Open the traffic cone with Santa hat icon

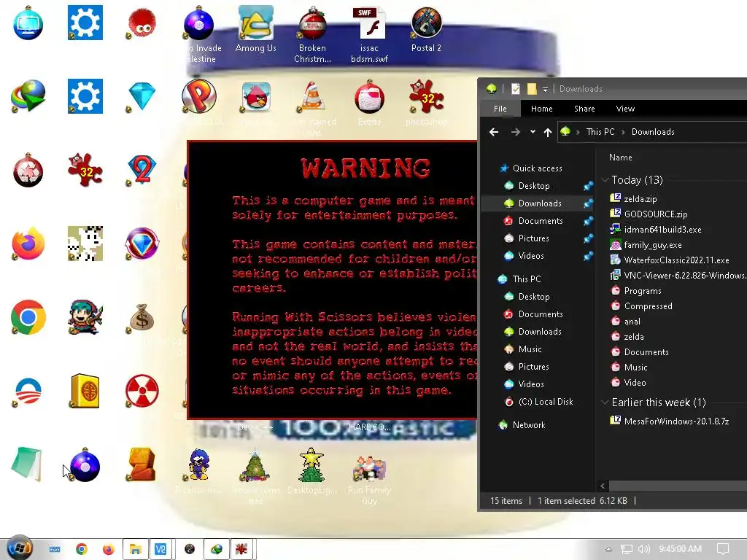point(312,97)
